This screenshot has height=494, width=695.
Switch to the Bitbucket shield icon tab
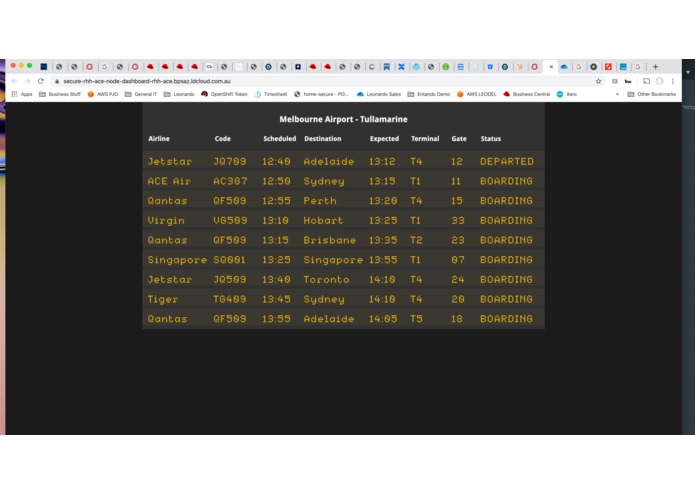click(x=490, y=67)
